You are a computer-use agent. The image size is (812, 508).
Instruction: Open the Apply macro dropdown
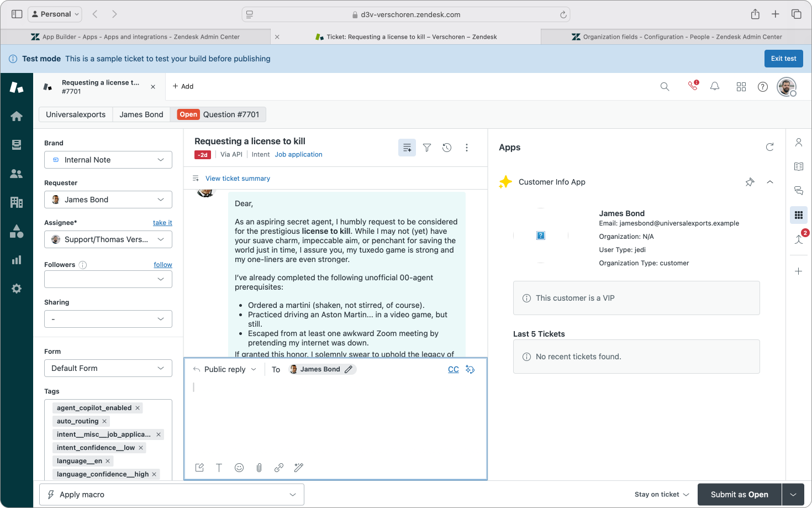(x=172, y=495)
